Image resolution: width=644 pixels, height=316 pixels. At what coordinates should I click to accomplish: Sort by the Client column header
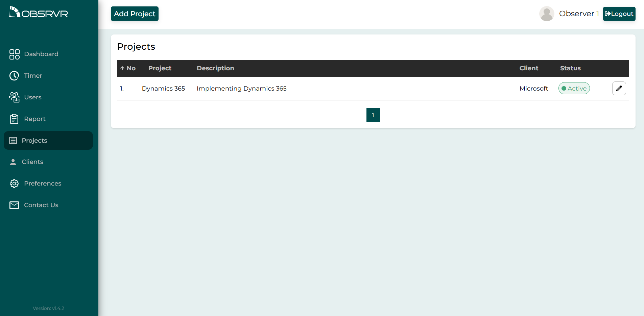[529, 68]
